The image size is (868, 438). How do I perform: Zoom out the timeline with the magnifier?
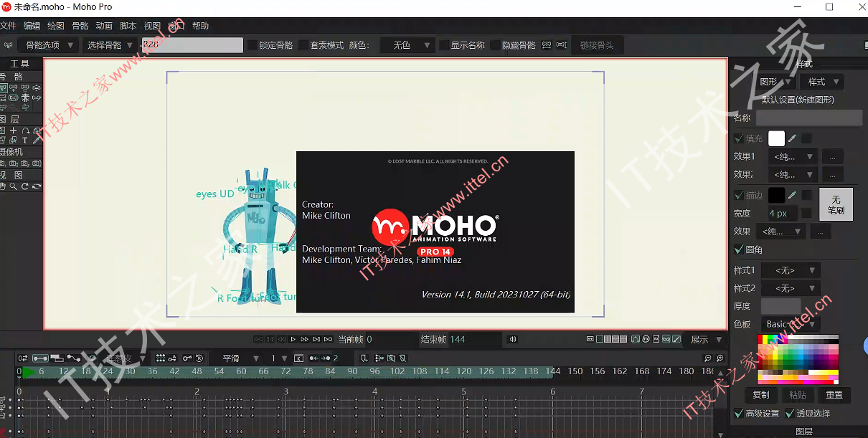(x=707, y=358)
